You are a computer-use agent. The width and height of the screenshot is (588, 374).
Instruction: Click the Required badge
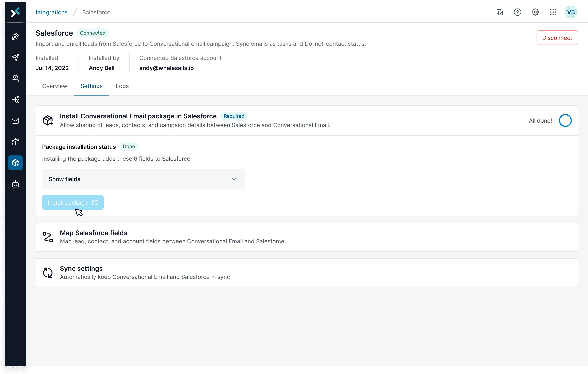click(234, 116)
